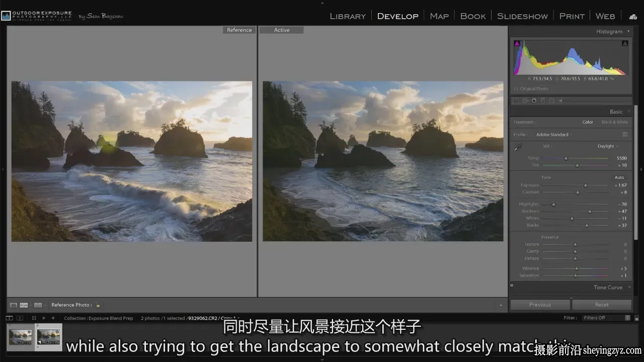Open the Library module
Viewport: 644px width, 362px height.
(x=348, y=16)
